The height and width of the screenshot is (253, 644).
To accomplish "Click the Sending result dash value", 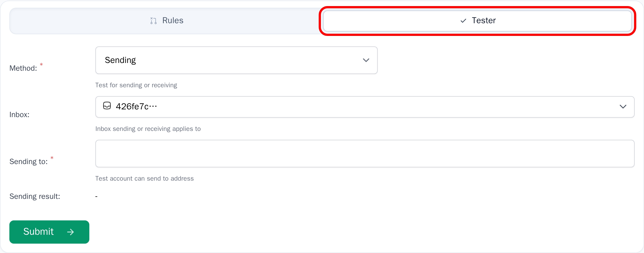I will [96, 196].
